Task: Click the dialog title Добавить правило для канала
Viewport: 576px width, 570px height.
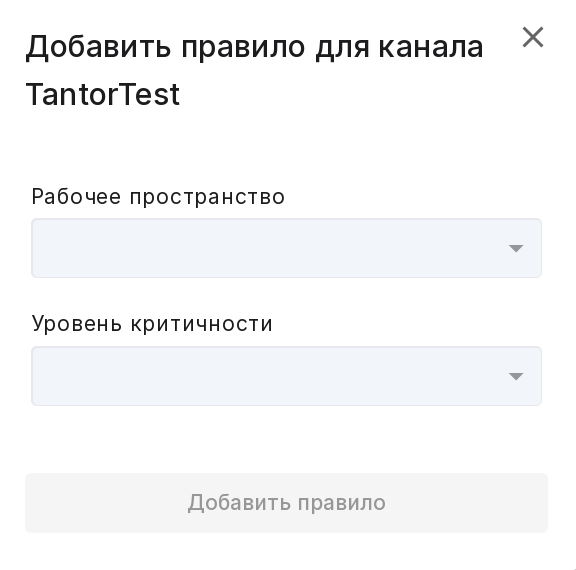Action: pos(254,48)
